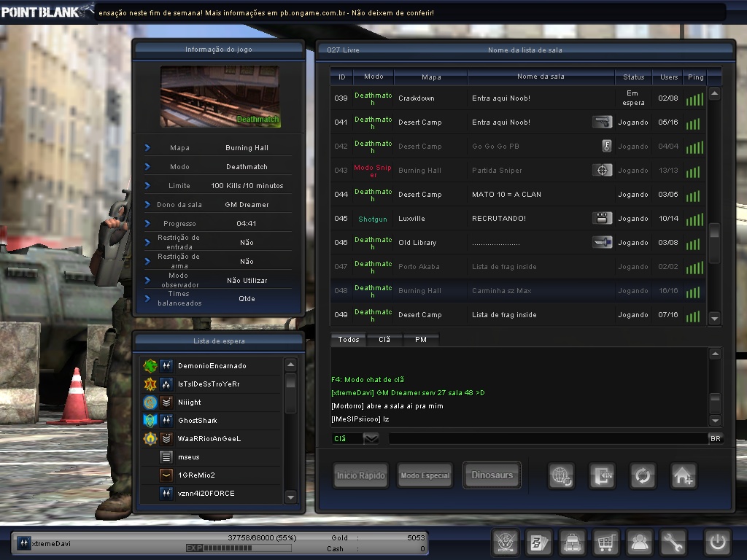
Task: Switch to the PM chat tab
Action: point(421,340)
